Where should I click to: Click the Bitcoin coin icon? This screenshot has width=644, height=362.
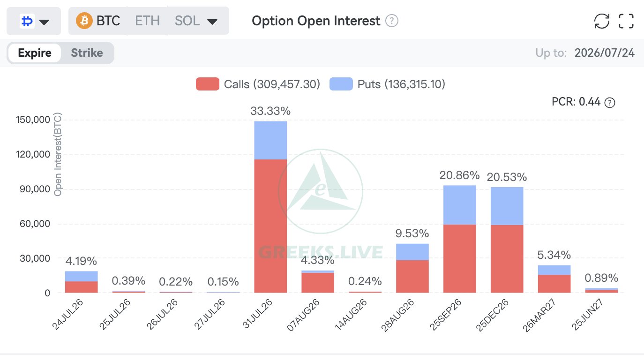[x=84, y=21]
